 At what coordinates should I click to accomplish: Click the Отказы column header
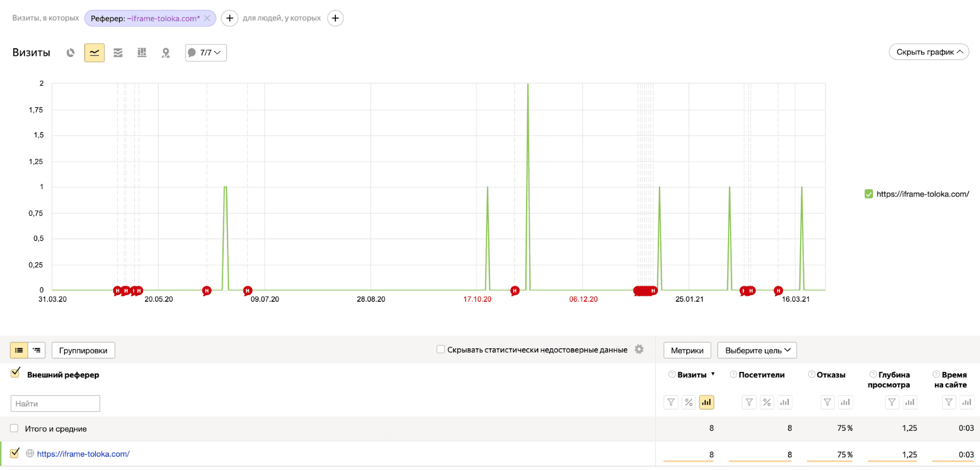click(831, 375)
